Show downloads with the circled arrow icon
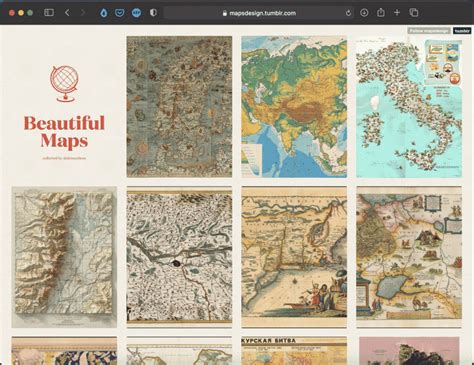 point(364,13)
